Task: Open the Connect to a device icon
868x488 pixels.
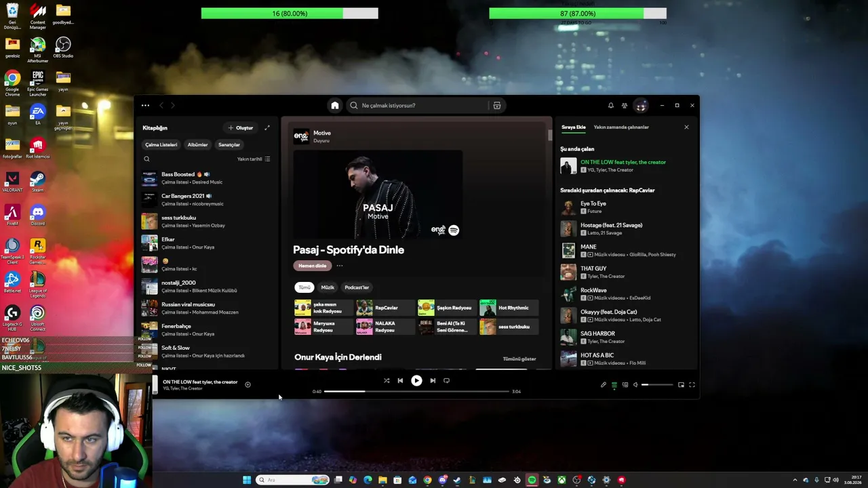Action: pyautogui.click(x=625, y=385)
